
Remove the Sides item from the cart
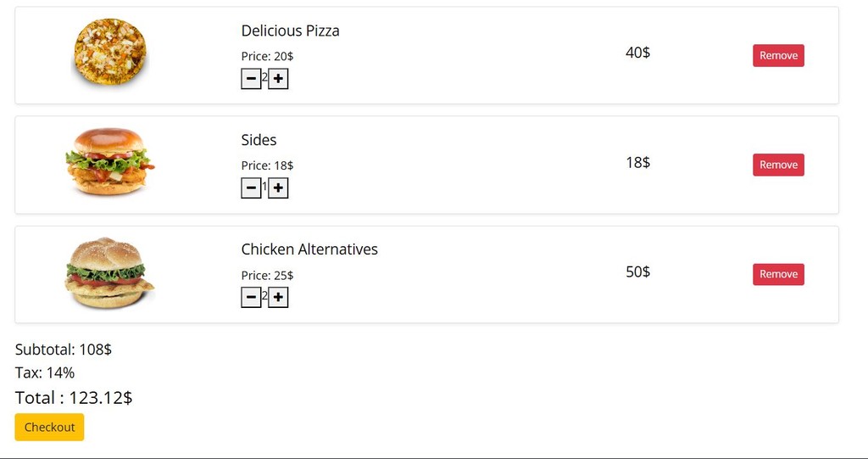tap(778, 165)
